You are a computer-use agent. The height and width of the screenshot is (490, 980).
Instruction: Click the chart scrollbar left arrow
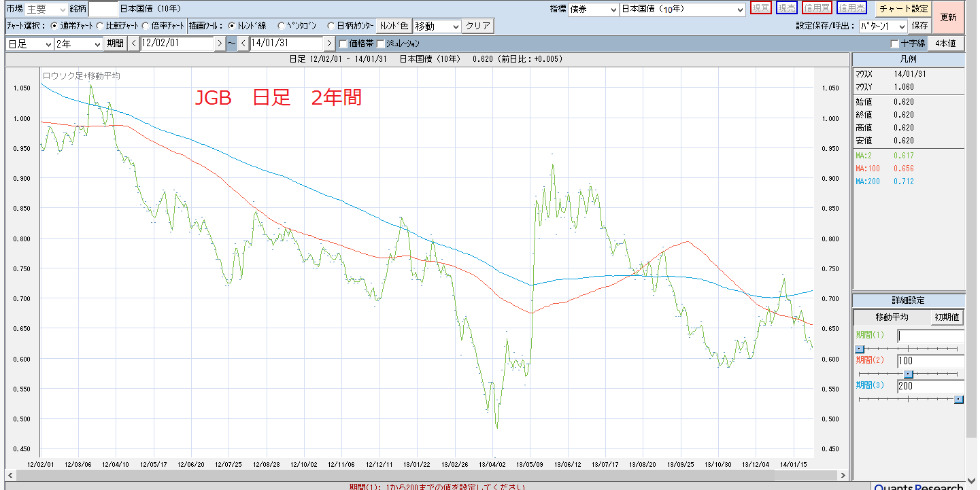10,476
